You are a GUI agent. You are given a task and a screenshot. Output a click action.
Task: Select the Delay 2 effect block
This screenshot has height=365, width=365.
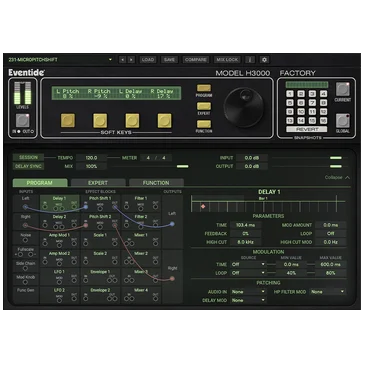pos(59,222)
